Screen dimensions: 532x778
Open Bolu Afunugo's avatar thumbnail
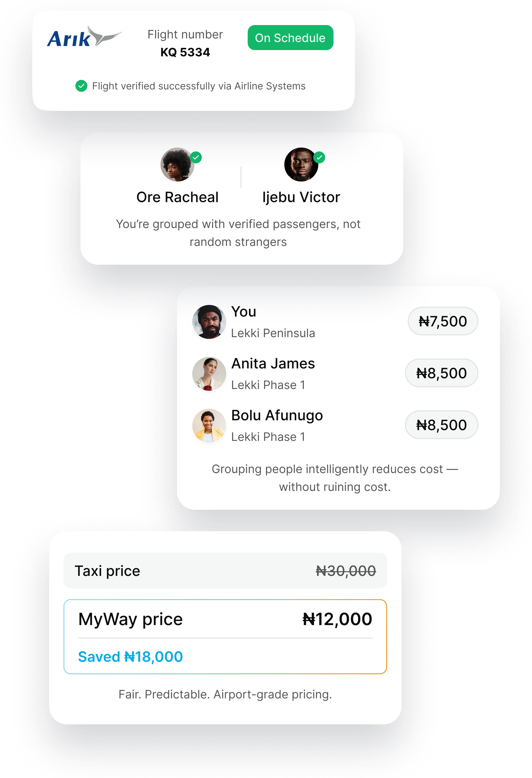pyautogui.click(x=209, y=425)
